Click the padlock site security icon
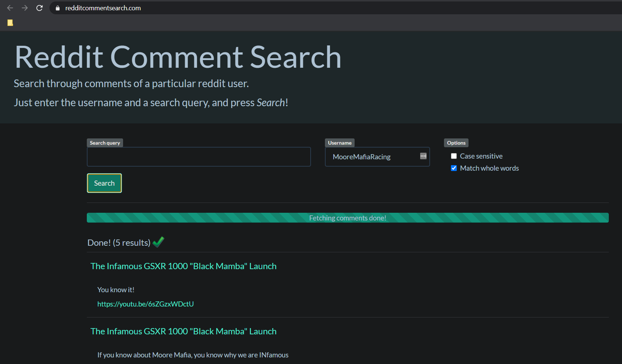The width and height of the screenshot is (622, 364). [x=58, y=8]
